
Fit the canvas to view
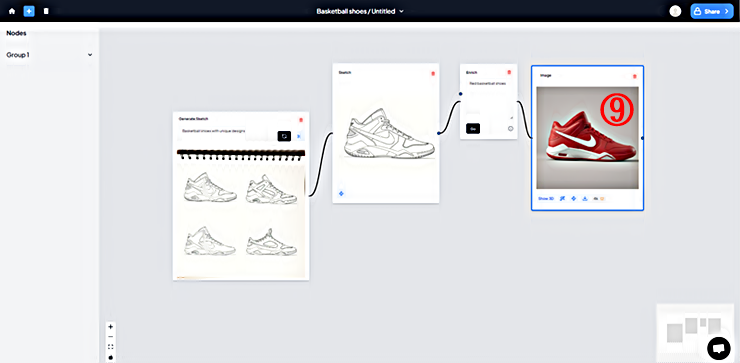[110, 346]
